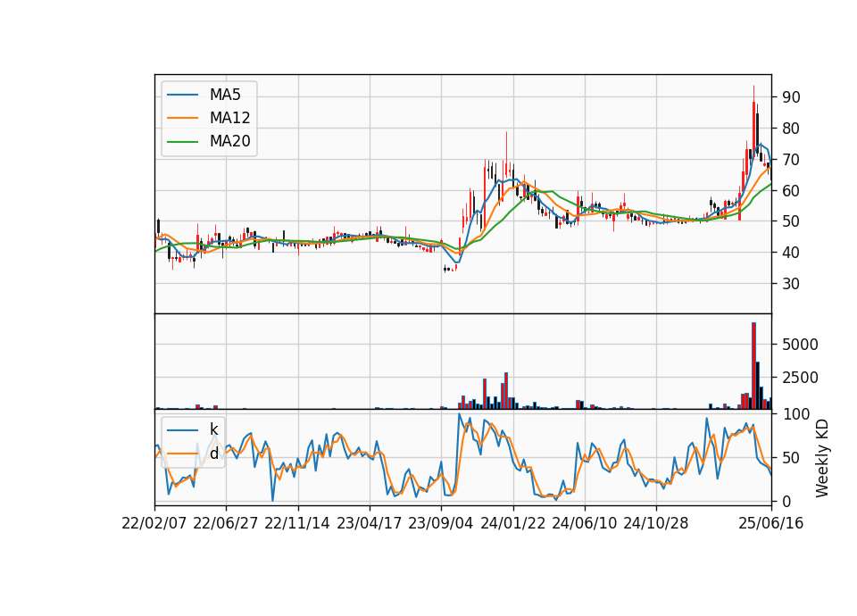This screenshot has width=857, height=616.
Task: Click the 2500-level volume bar near 24/01/22
Action: pos(506,391)
